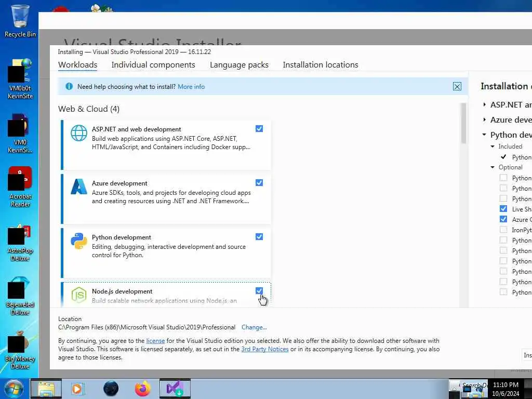Select the Python development card title

pos(122,237)
